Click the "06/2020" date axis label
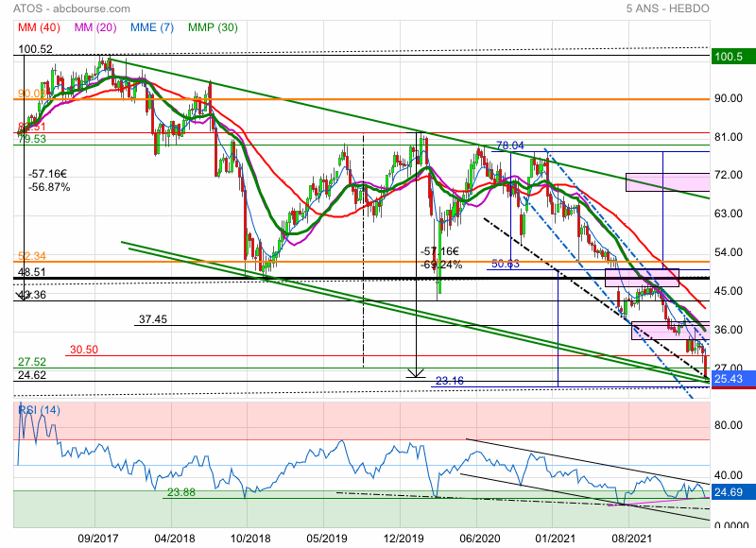This screenshot has width=756, height=548. click(480, 539)
